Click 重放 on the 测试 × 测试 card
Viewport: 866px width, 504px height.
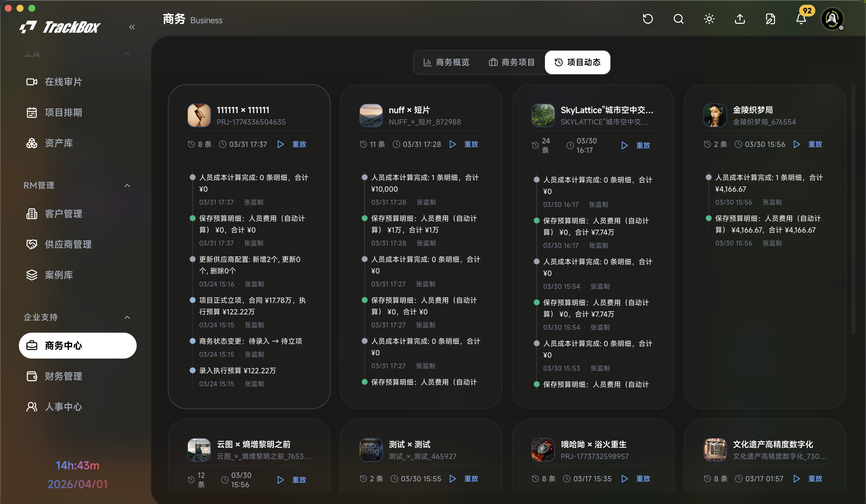(464, 479)
